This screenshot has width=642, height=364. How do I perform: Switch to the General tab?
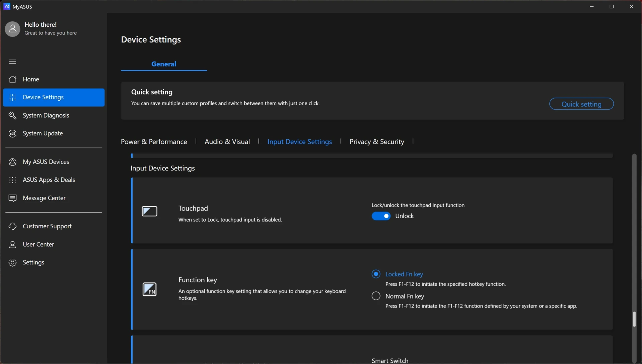(164, 64)
